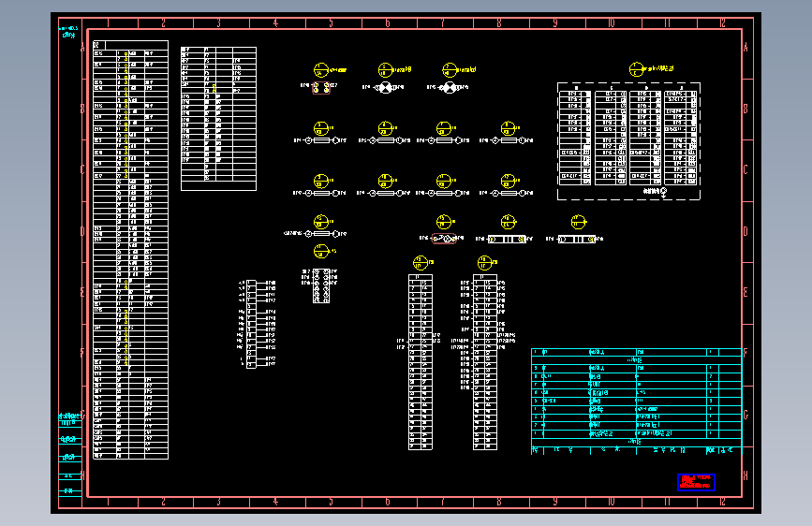The height and width of the screenshot is (526, 812).
Task: Click zone number 5 in the top border
Action: (x=331, y=22)
